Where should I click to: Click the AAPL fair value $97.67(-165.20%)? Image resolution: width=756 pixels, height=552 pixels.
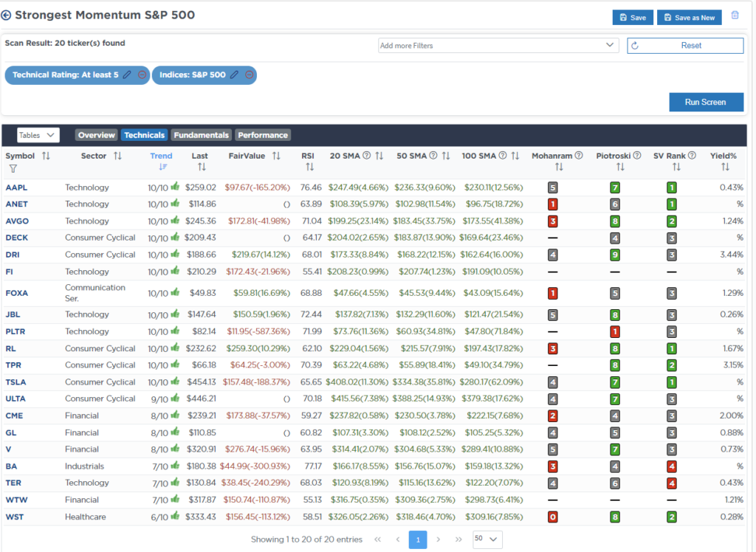point(258,187)
